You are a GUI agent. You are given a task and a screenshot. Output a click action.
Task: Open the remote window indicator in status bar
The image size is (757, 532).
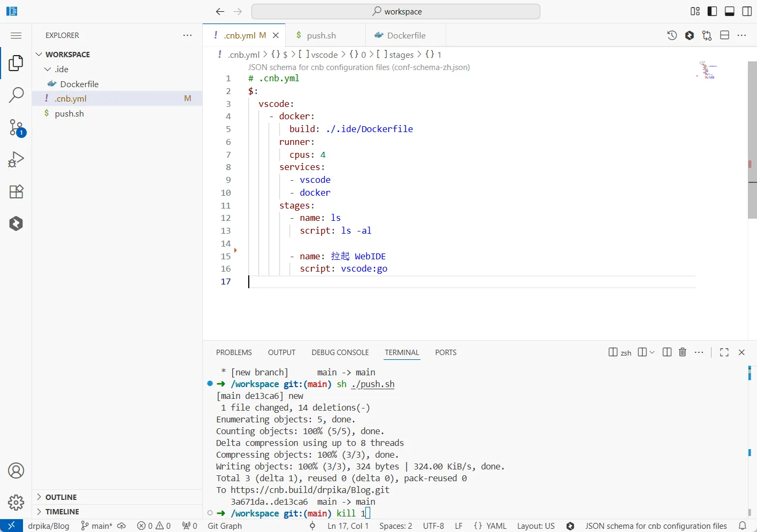[11, 526]
